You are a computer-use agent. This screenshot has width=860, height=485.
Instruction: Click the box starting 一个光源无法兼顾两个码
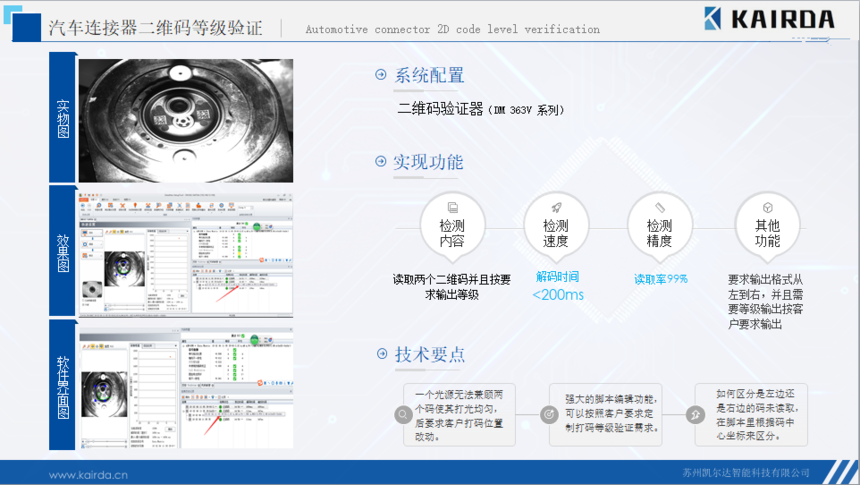tap(459, 415)
